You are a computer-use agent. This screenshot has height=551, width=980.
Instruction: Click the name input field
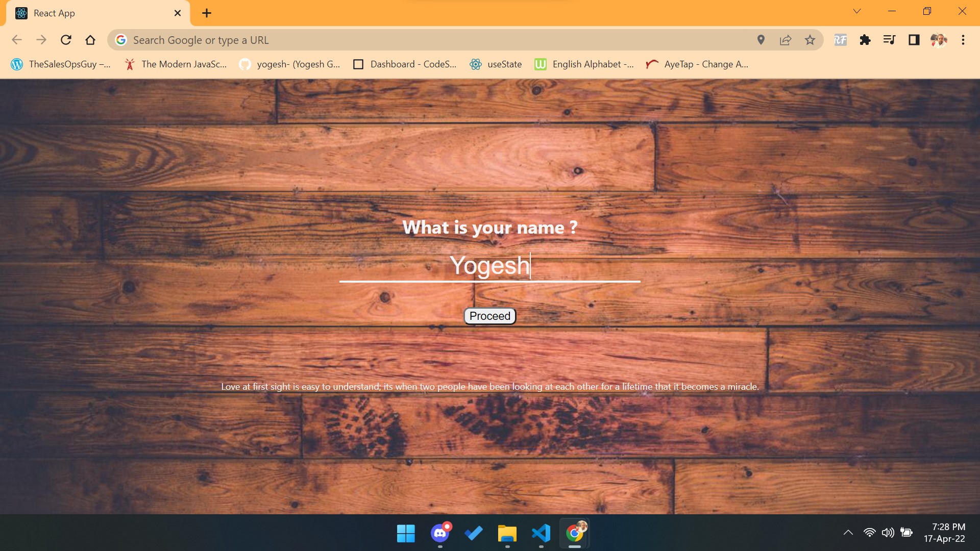(x=489, y=266)
